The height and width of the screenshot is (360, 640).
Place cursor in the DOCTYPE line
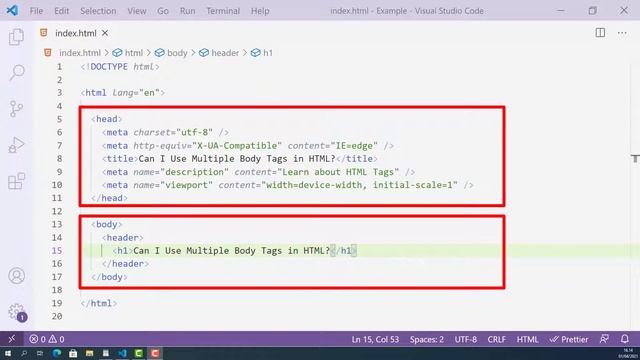click(120, 67)
